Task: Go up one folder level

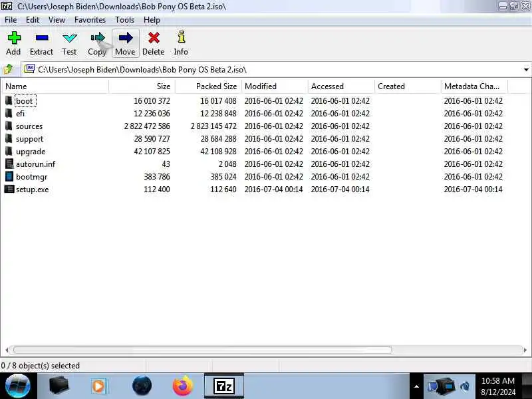Action: 8,70
